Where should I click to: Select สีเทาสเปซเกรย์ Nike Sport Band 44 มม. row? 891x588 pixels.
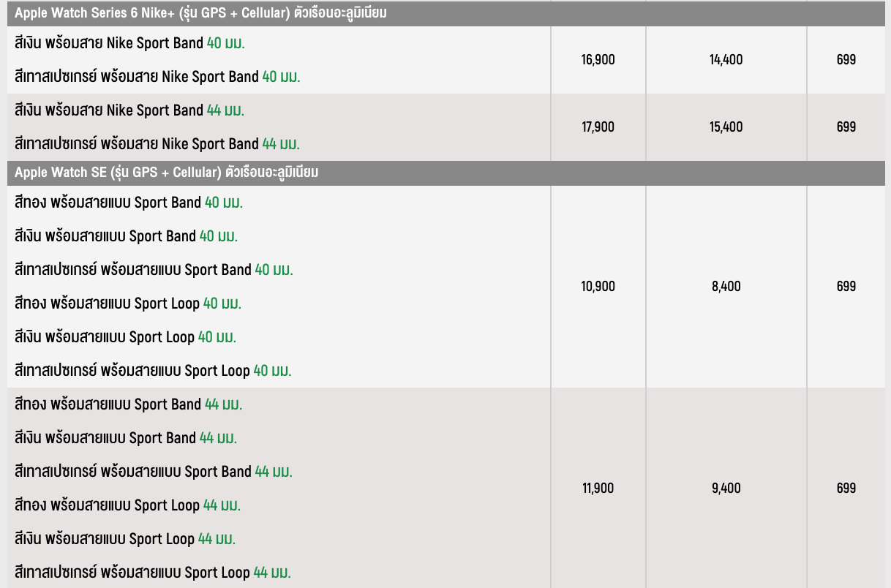[157, 144]
